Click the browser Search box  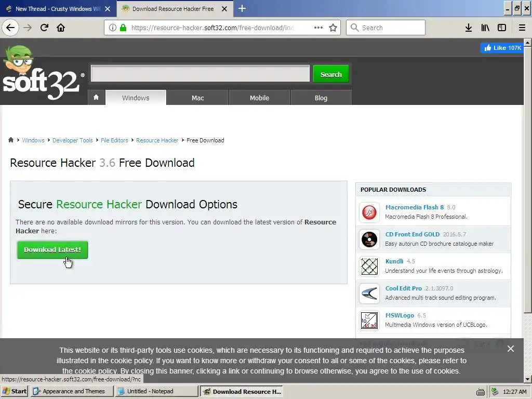386,28
